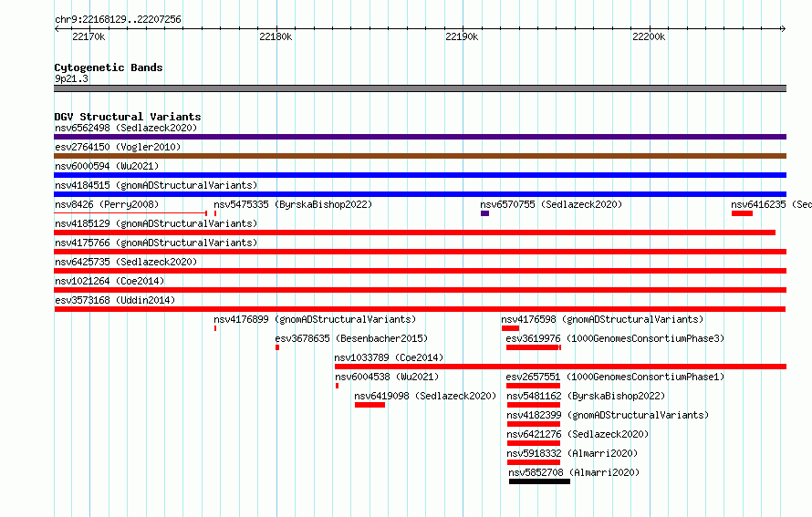812x517 pixels.
Task: Select the brown esv2764150 variant bar
Action: click(420, 156)
